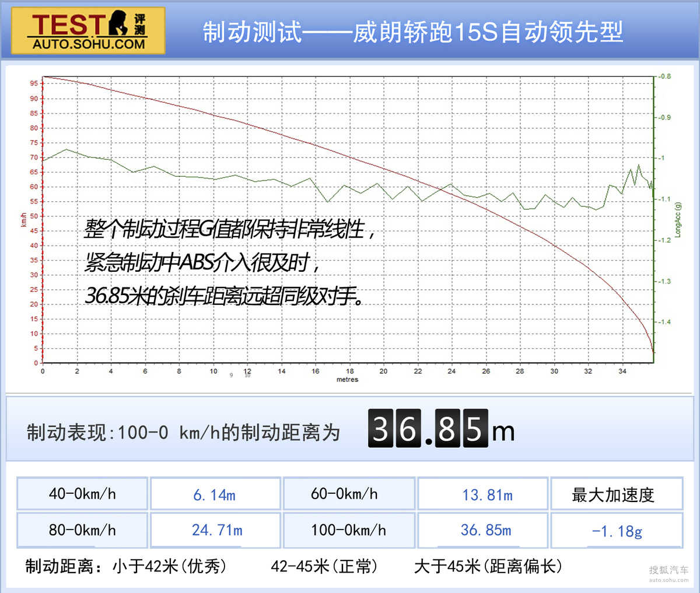700x593 pixels.
Task: Click the red km/h left axis label
Action: (x=24, y=220)
